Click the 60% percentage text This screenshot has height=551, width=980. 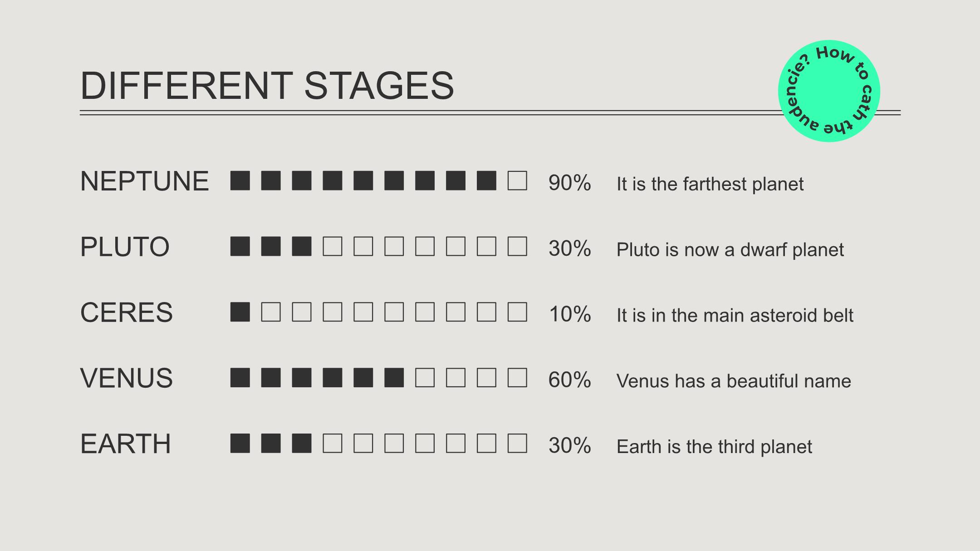tap(569, 380)
